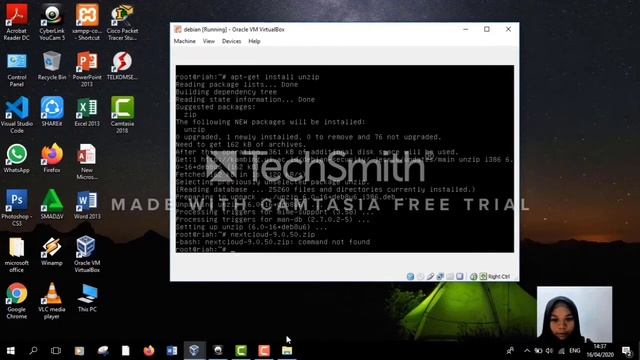This screenshot has height=360, width=640.
Task: Select the Firefox desktop icon
Action: [x=52, y=158]
